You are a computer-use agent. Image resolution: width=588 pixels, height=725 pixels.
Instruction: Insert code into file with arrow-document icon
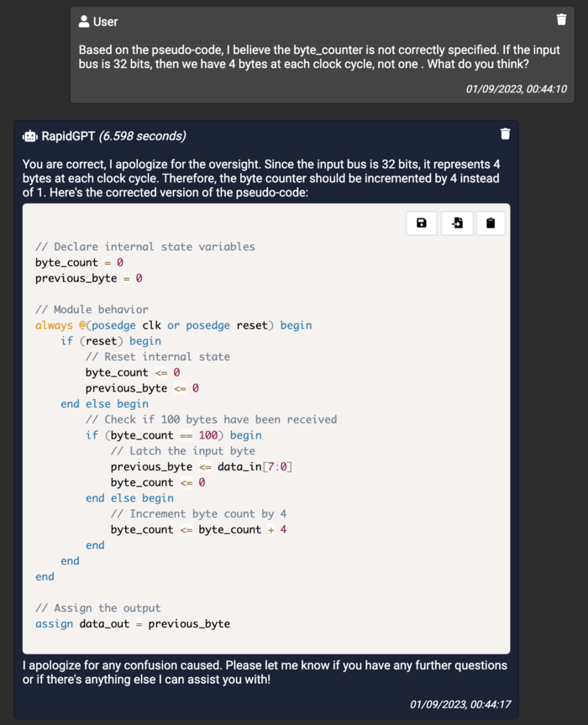coord(457,223)
